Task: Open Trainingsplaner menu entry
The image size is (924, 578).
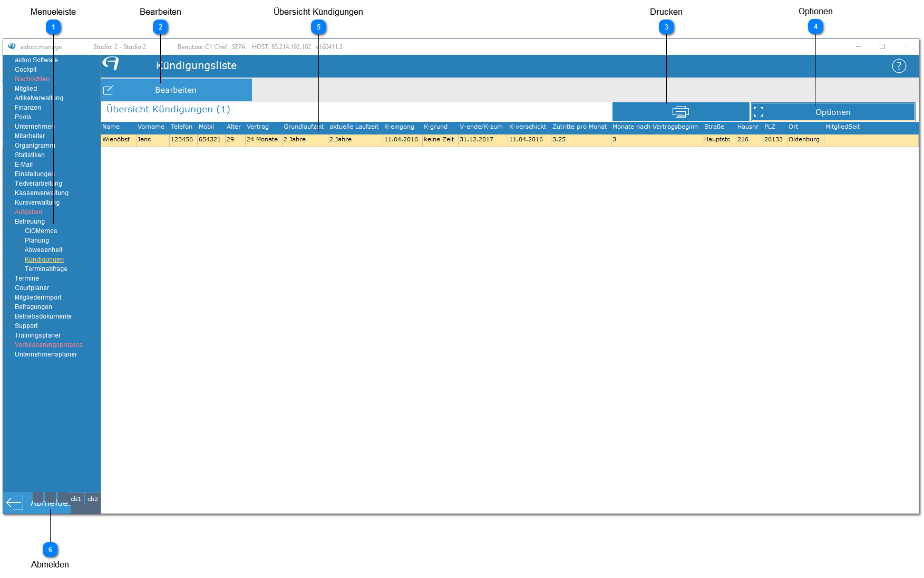Action: pos(38,335)
